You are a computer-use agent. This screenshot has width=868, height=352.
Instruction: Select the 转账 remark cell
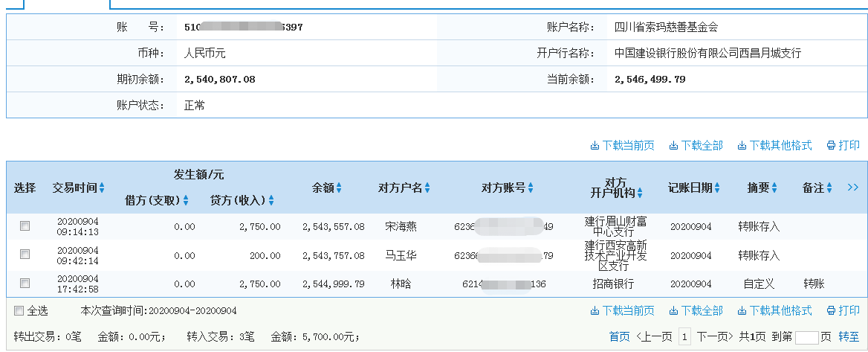(x=814, y=284)
